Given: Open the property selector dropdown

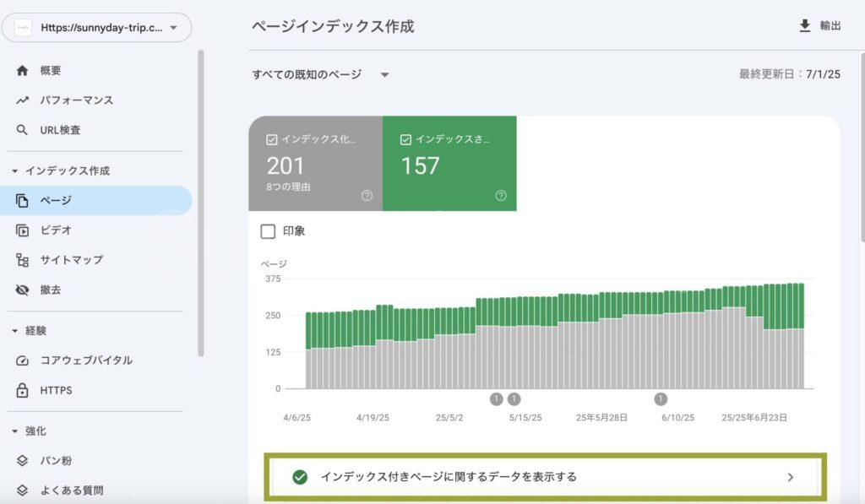Looking at the screenshot, I should (x=97, y=28).
